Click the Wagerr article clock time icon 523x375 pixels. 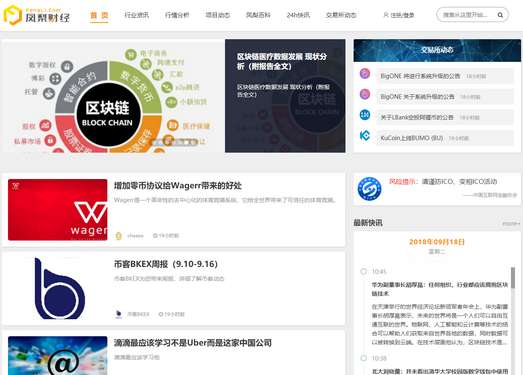click(155, 236)
